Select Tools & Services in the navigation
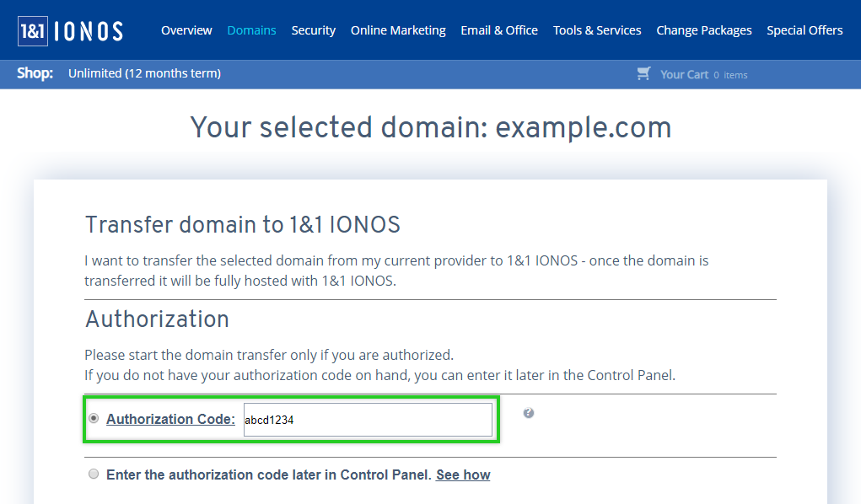Image resolution: width=861 pixels, height=504 pixels. point(597,30)
